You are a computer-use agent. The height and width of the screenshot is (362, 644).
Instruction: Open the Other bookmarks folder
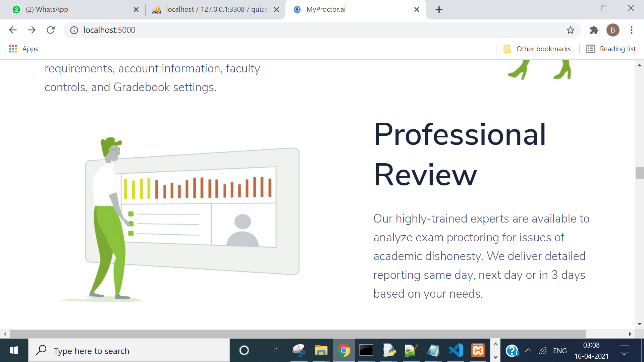pyautogui.click(x=537, y=49)
